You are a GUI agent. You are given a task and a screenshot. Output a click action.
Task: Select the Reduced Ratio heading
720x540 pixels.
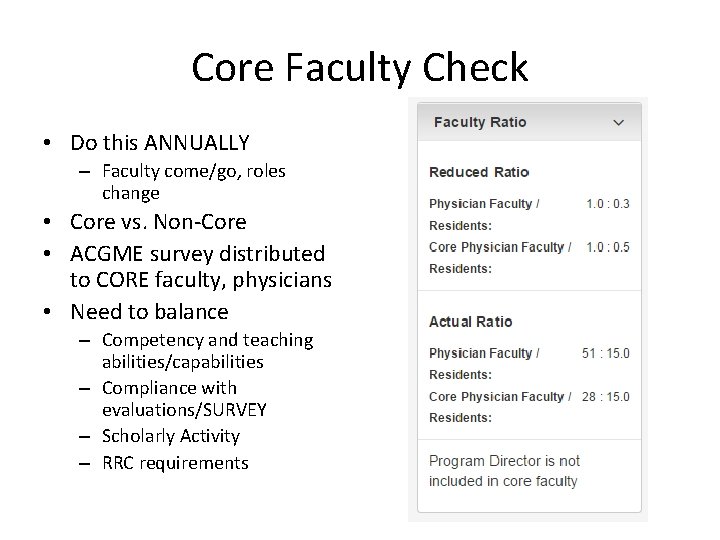(478, 173)
